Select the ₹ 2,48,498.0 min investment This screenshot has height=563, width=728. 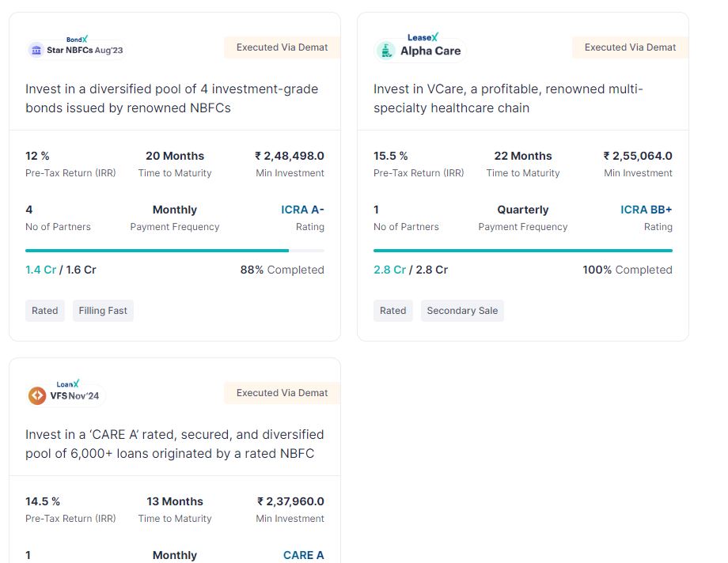pyautogui.click(x=290, y=156)
